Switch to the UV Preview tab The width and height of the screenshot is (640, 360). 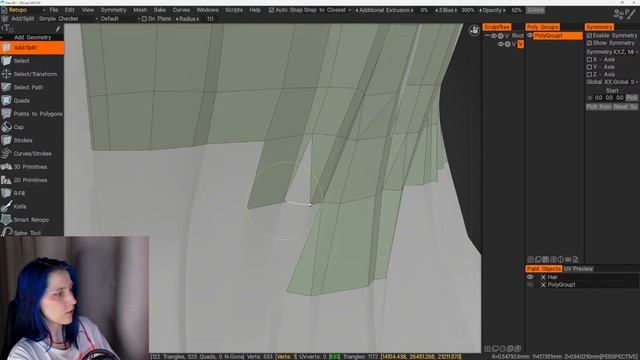[x=578, y=269]
